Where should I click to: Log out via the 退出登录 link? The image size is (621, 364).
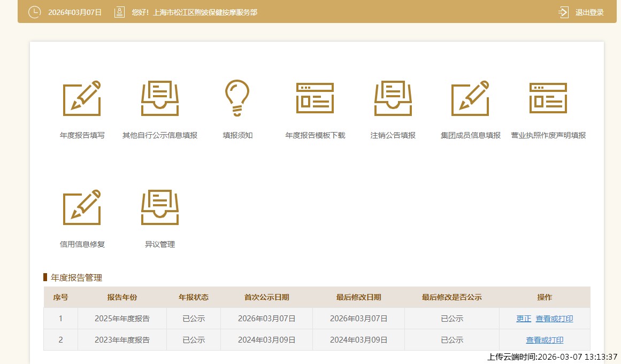coord(589,12)
